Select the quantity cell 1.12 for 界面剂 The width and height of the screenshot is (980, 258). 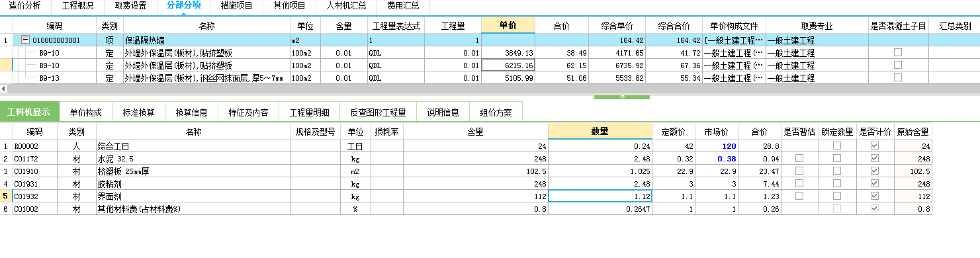coord(600,196)
